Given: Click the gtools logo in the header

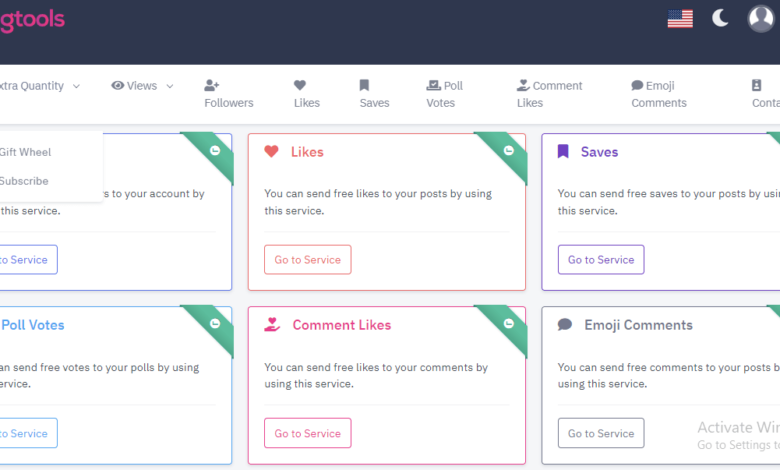Looking at the screenshot, I should pos(32,21).
